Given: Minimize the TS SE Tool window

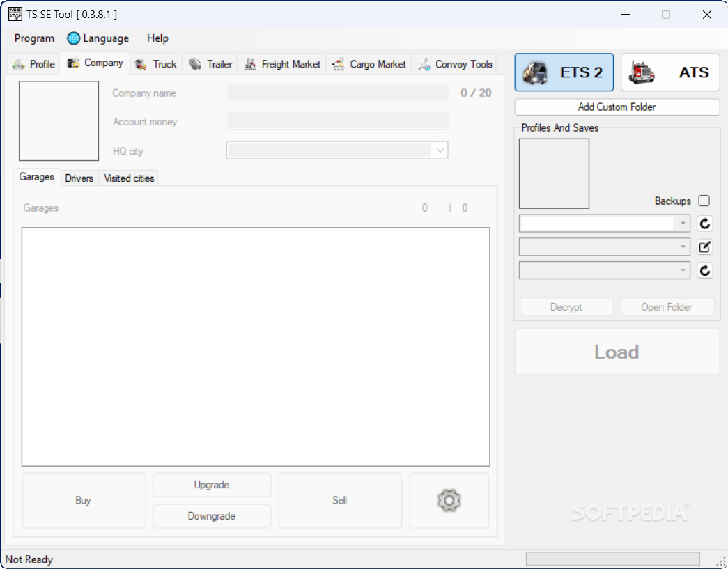Looking at the screenshot, I should point(626,15).
